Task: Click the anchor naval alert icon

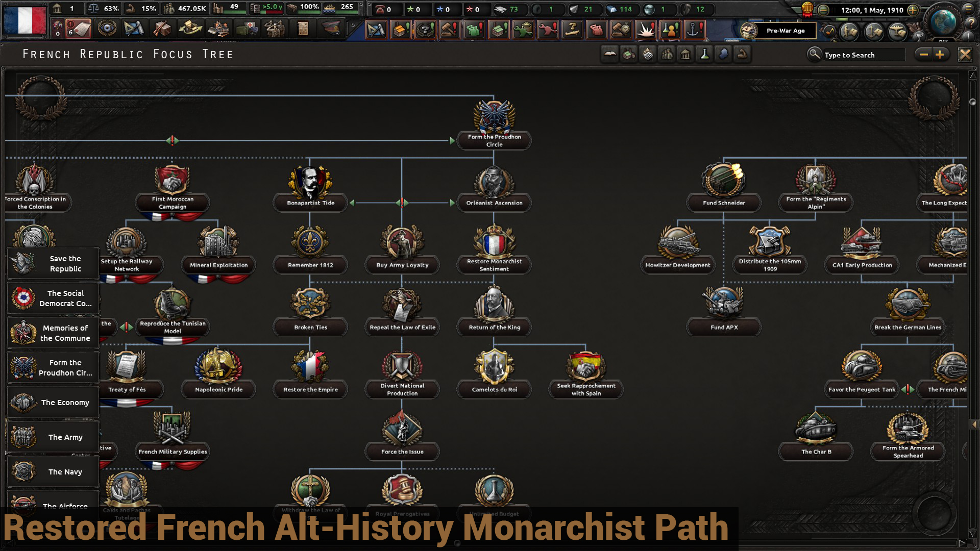Action: click(694, 30)
